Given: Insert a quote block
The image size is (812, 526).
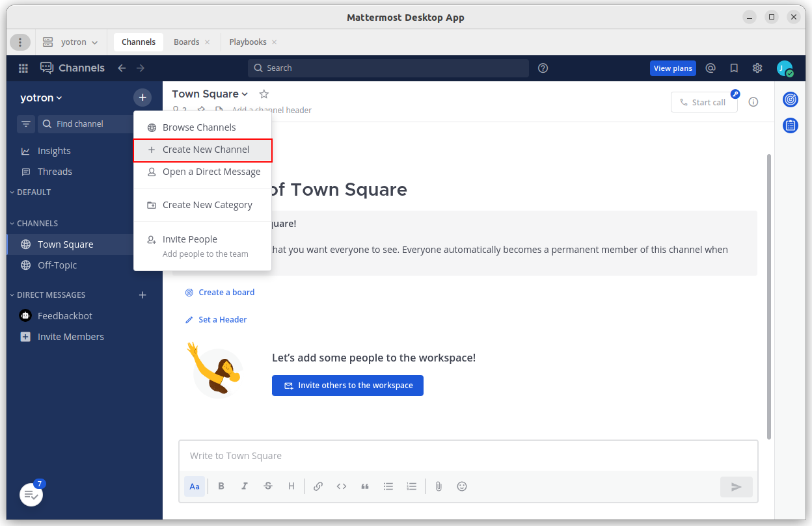Looking at the screenshot, I should 365,486.
